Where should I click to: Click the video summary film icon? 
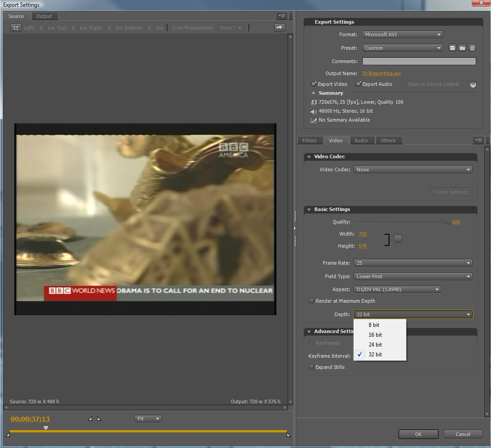314,102
